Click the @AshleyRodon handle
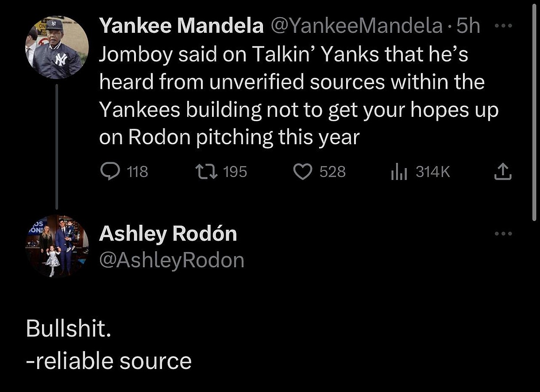The width and height of the screenshot is (540, 392). click(x=171, y=260)
